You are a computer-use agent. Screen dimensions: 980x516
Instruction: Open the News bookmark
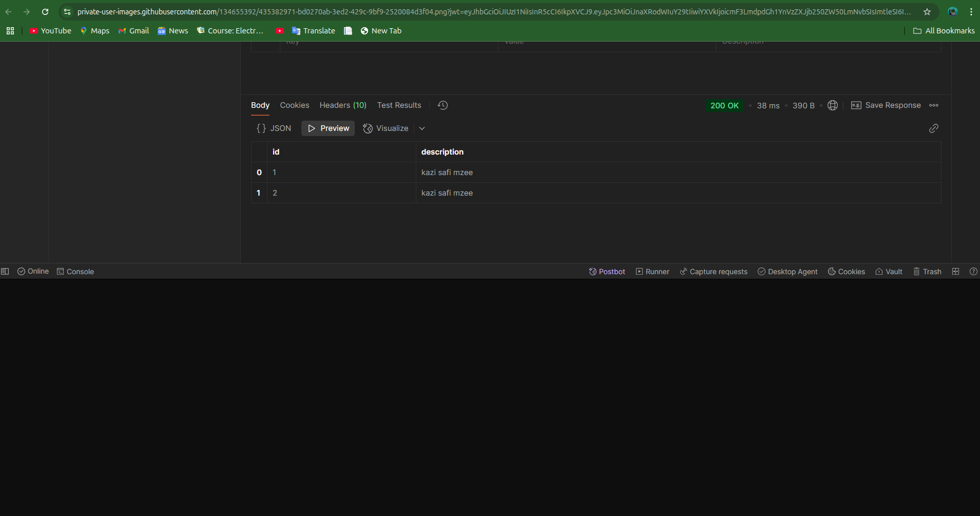tap(173, 31)
